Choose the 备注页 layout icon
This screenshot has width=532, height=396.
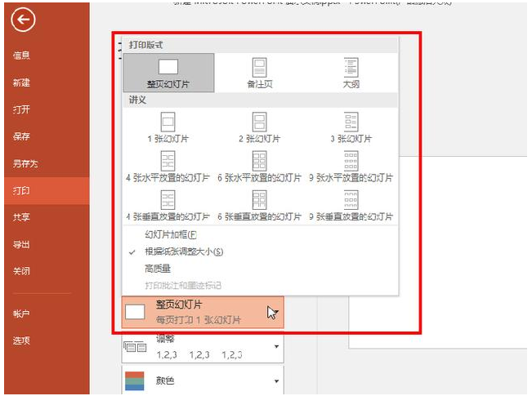pos(260,73)
